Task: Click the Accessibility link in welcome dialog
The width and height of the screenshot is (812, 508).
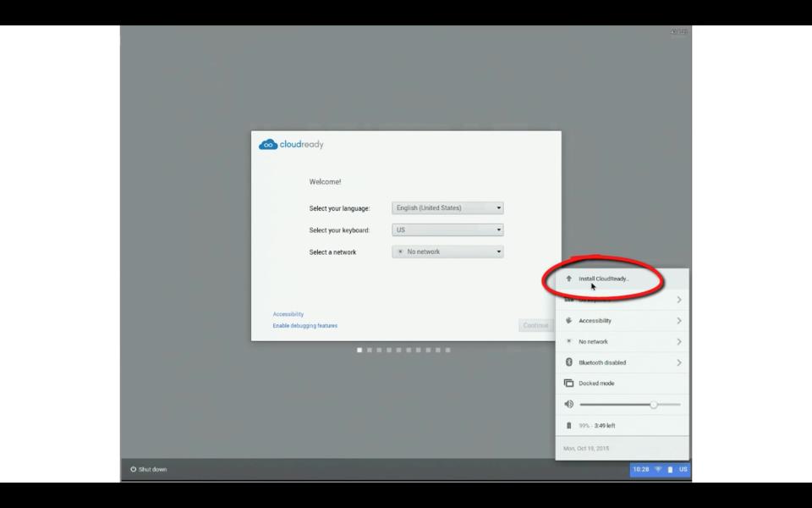Action: [288, 314]
